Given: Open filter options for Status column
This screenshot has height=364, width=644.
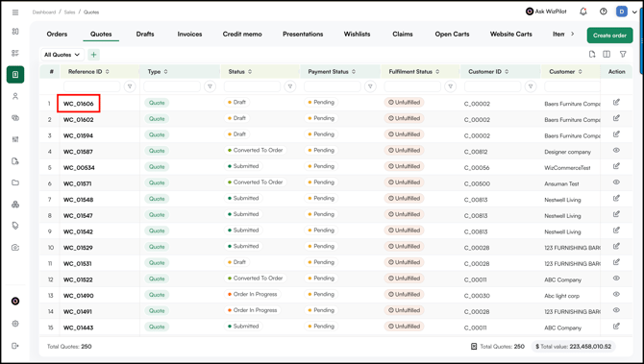Looking at the screenshot, I should coord(290,86).
